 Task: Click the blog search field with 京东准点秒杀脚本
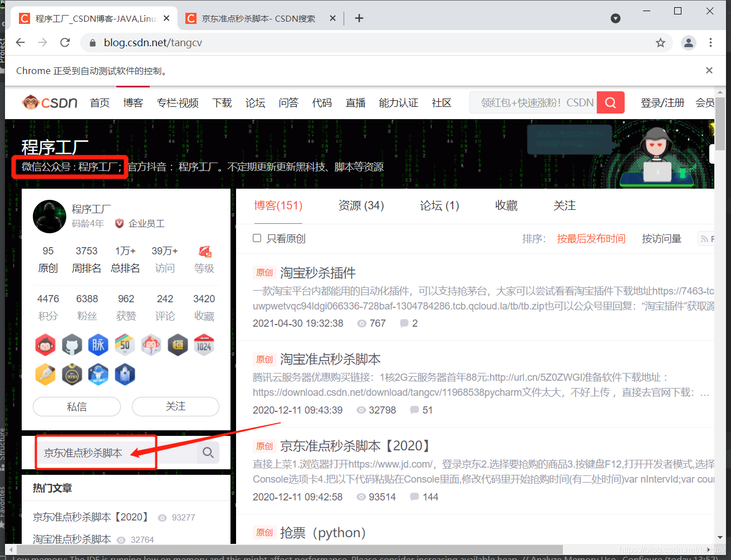[115, 453]
